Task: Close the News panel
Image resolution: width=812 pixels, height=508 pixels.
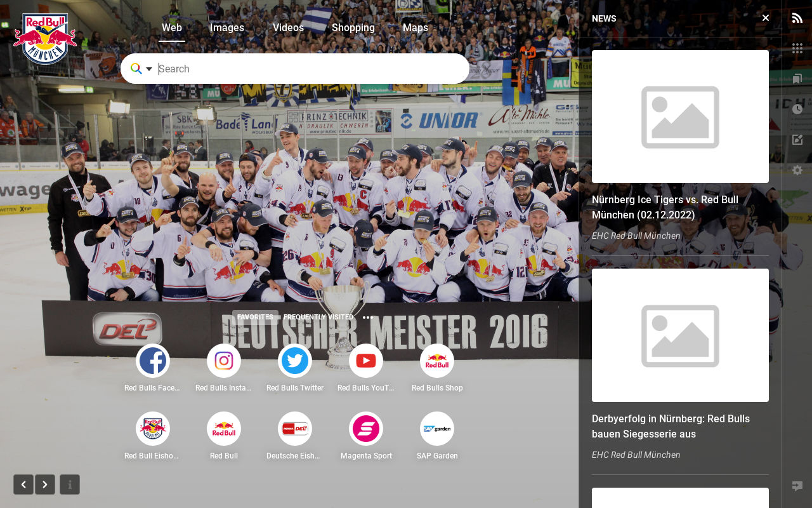Action: click(766, 18)
